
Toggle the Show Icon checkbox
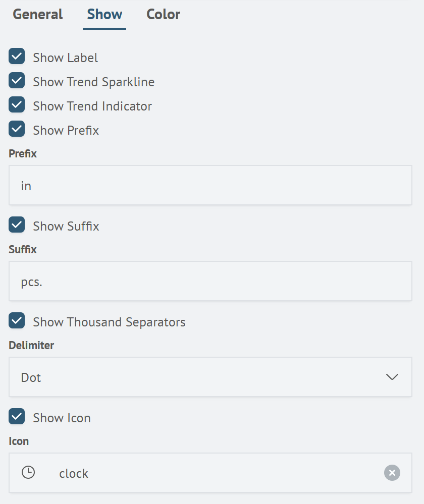click(17, 417)
